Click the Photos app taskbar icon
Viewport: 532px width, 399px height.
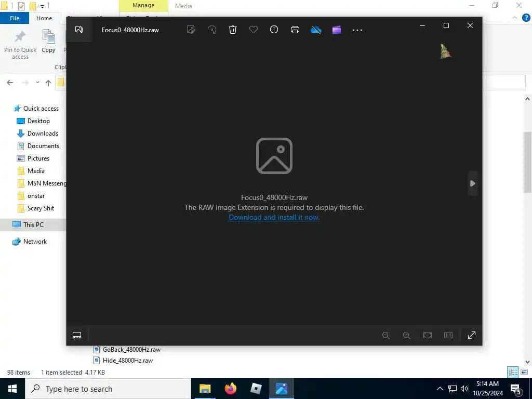click(x=282, y=389)
